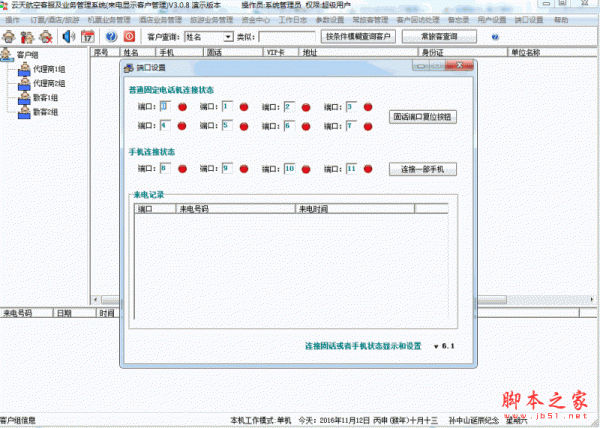Image resolution: width=600 pixels, height=428 pixels.
Task: Click red status light for port 11
Action: (368, 169)
